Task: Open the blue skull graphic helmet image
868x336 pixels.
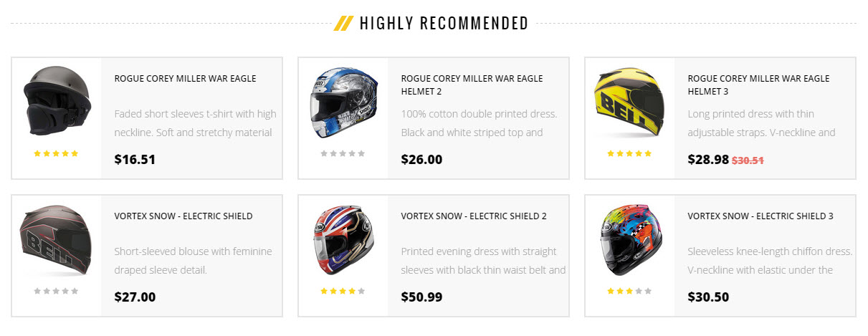Action: [x=343, y=102]
